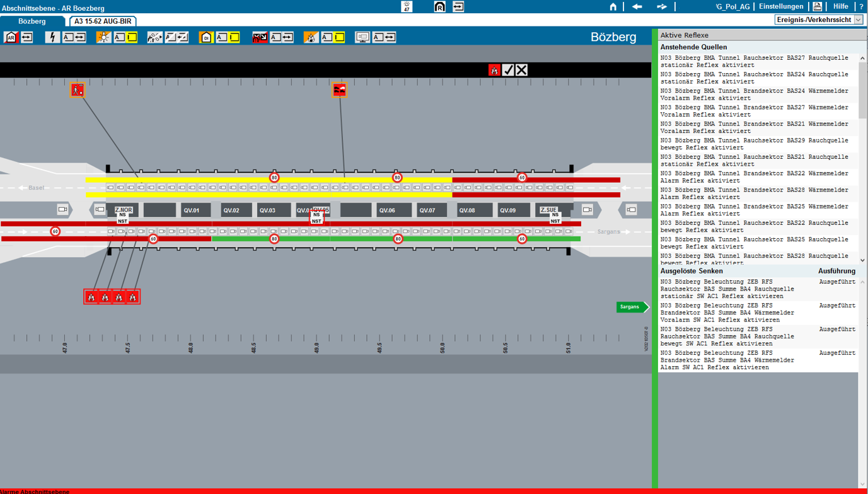This screenshot has width=868, height=494.
Task: Click the tunnel R icon in header
Action: 440,6
